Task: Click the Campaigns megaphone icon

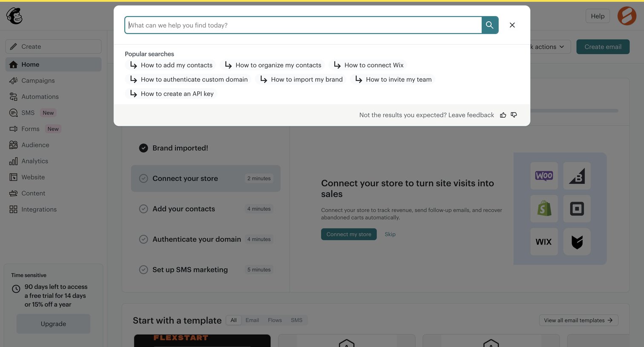Action: [x=14, y=81]
